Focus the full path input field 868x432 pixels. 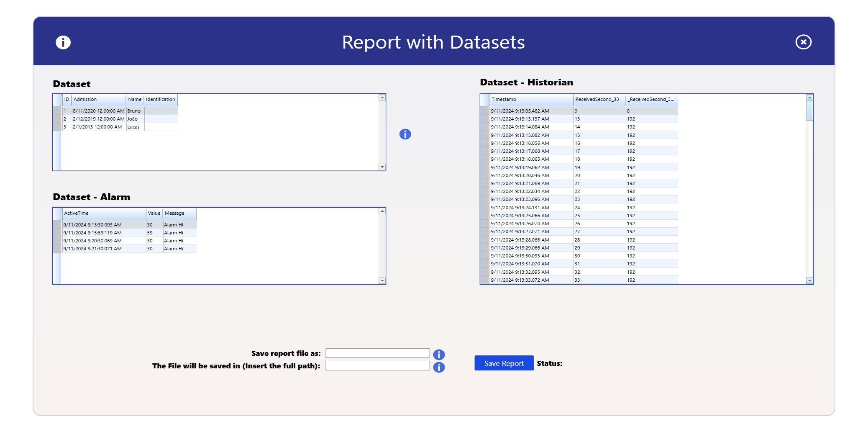(377, 366)
